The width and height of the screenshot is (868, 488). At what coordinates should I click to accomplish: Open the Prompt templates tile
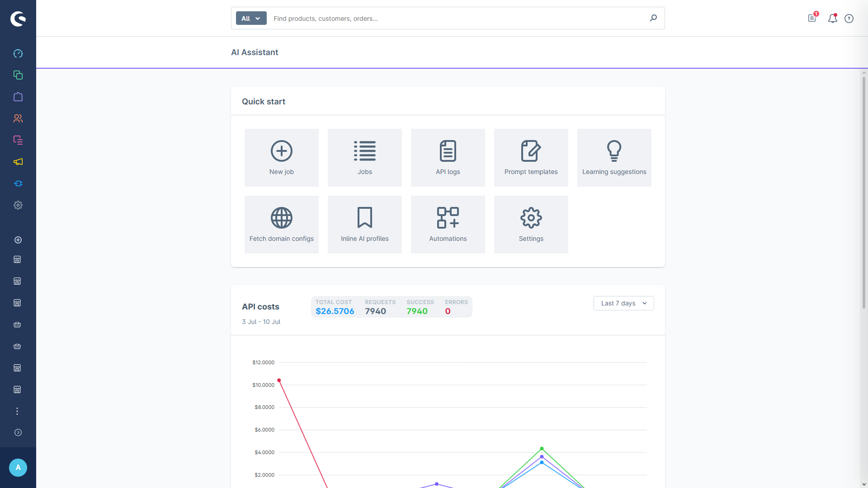click(531, 158)
